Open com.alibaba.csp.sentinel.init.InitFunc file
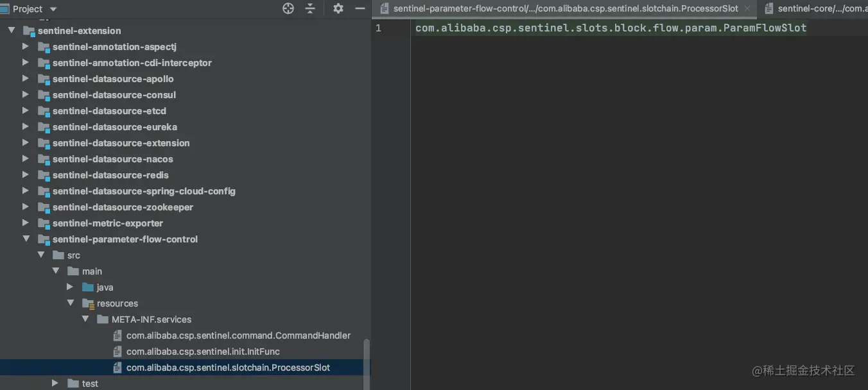 click(203, 352)
